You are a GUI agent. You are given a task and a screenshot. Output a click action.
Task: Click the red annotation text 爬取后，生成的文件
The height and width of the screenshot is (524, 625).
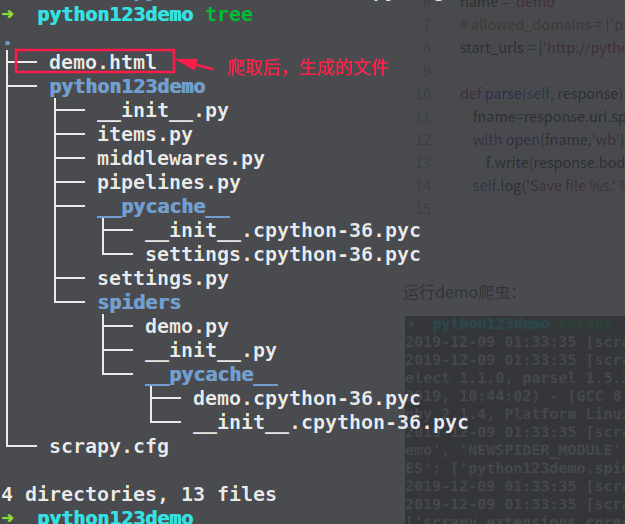click(x=308, y=67)
